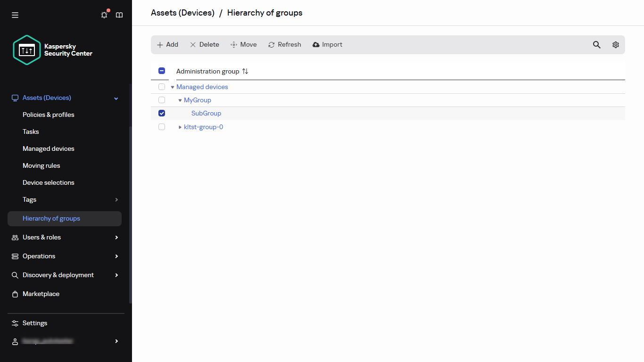644x362 pixels.
Task: Click the Kaspersky Security Center logo
Action: (52, 50)
